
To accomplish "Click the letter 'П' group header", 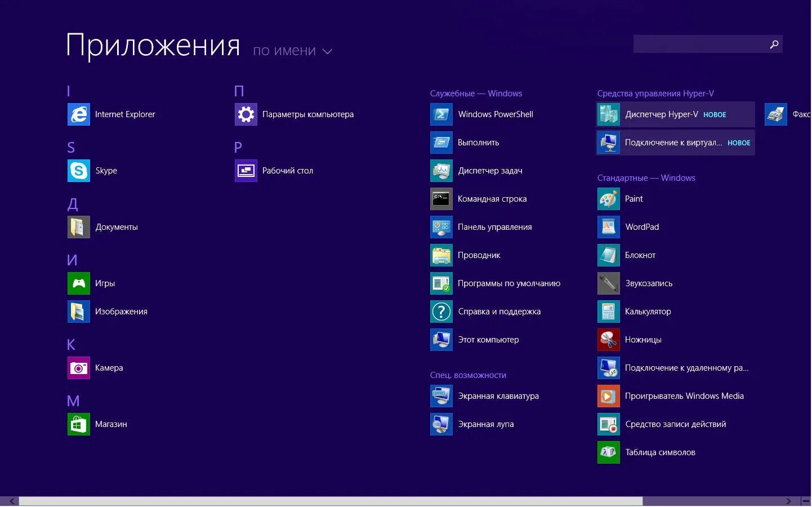I will tap(239, 91).
